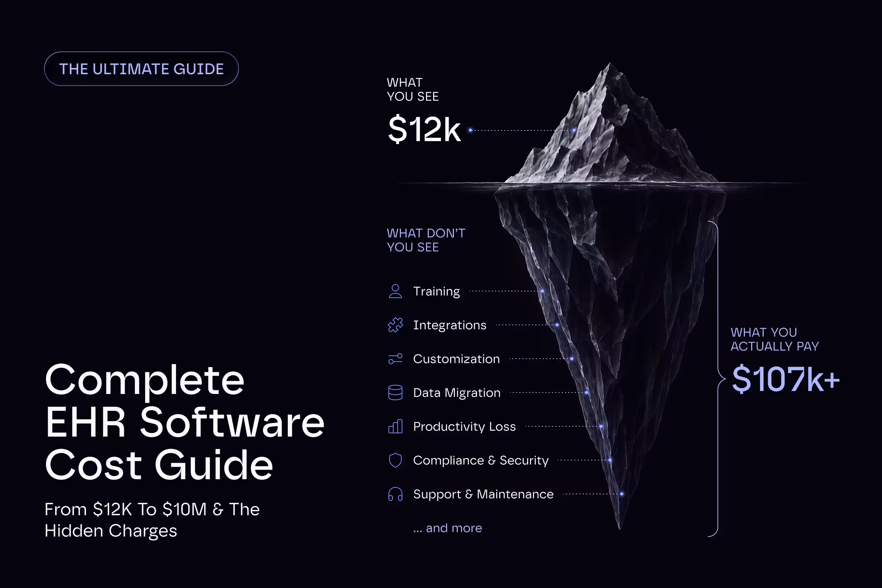
Task: Click the puzzle piece icon beside Integrations
Action: tap(395, 325)
